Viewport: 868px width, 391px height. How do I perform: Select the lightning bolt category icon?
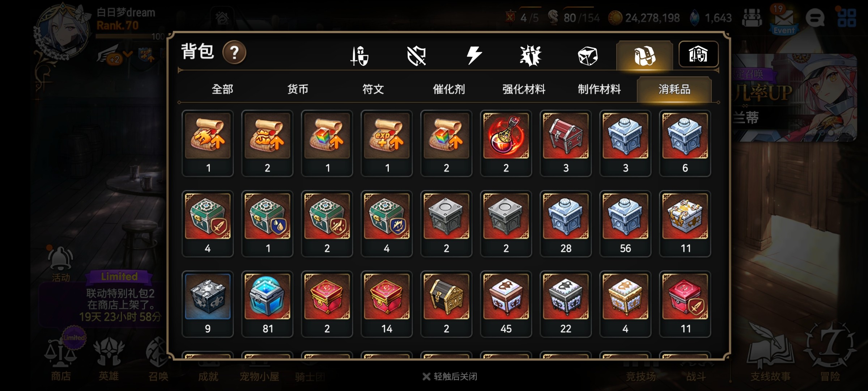click(x=474, y=55)
